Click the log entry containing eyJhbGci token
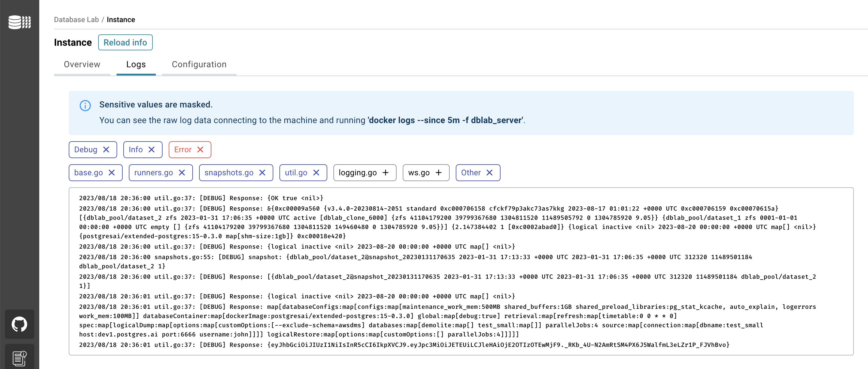868x369 pixels. pyautogui.click(x=404, y=345)
